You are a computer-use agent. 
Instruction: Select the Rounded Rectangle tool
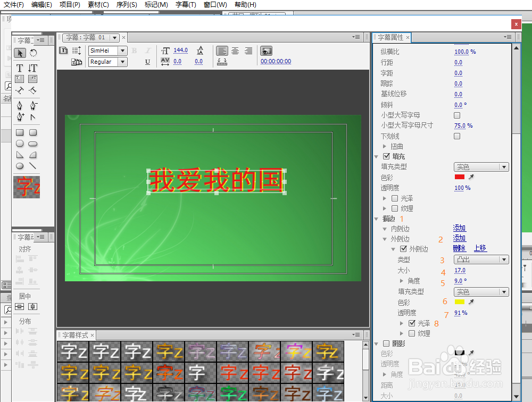33,132
